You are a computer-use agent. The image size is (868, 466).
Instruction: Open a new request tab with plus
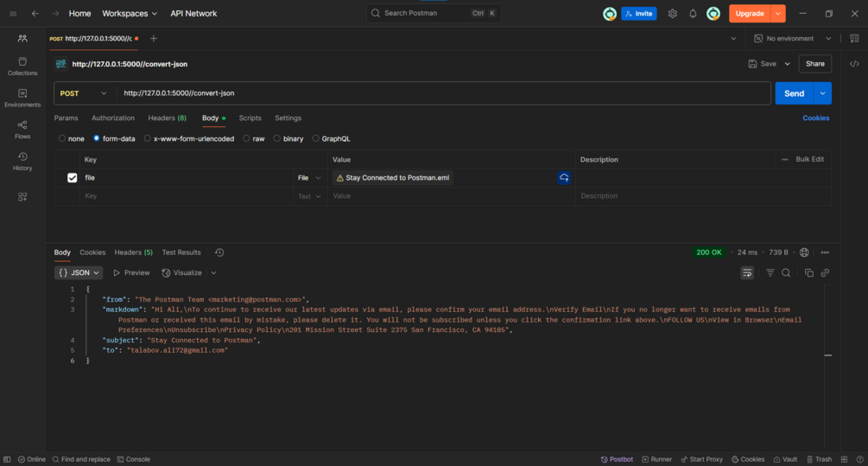point(154,38)
